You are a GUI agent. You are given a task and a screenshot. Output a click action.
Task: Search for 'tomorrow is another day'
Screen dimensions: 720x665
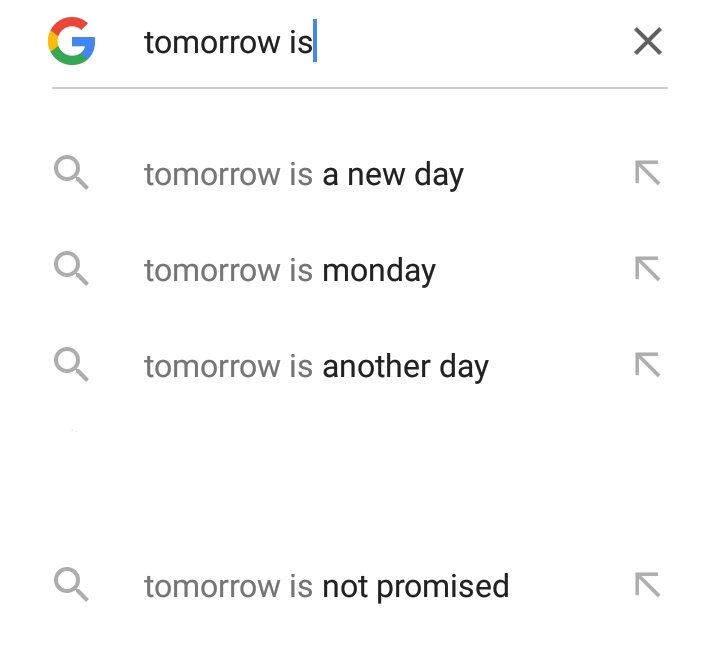click(x=315, y=367)
